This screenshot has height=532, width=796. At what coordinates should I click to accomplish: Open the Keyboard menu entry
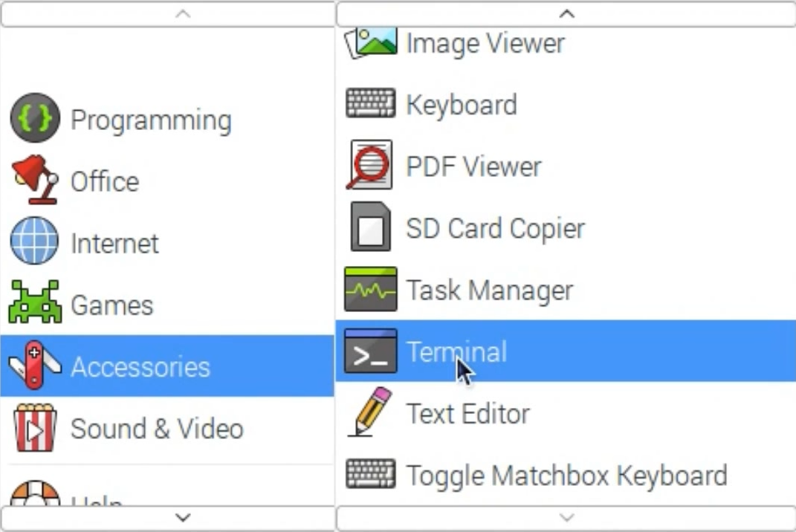click(x=461, y=104)
